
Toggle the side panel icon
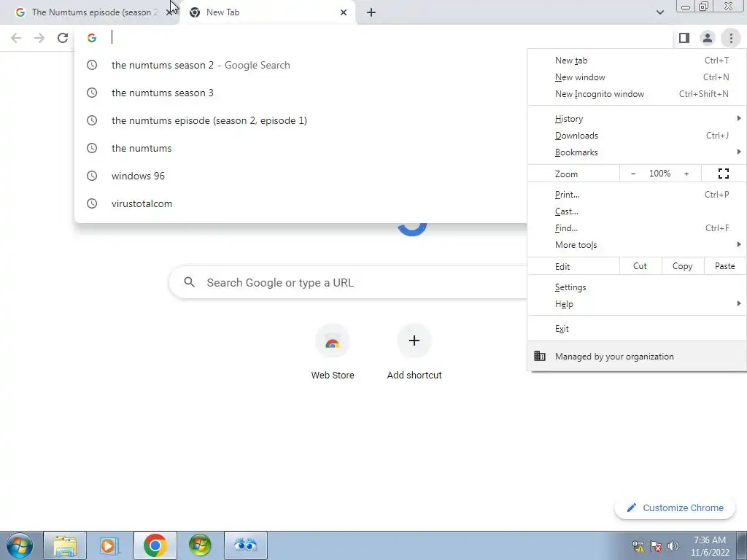click(x=684, y=38)
